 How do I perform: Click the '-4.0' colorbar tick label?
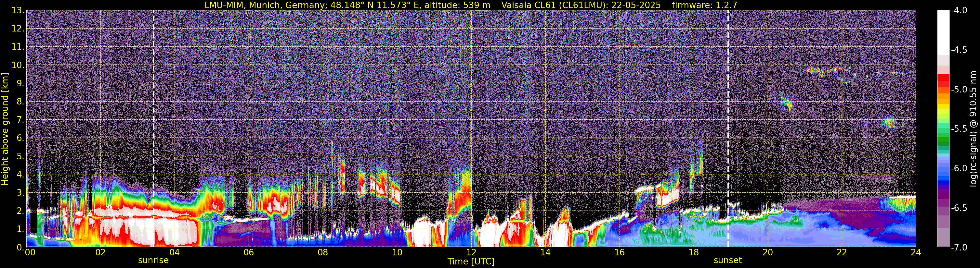pos(959,11)
